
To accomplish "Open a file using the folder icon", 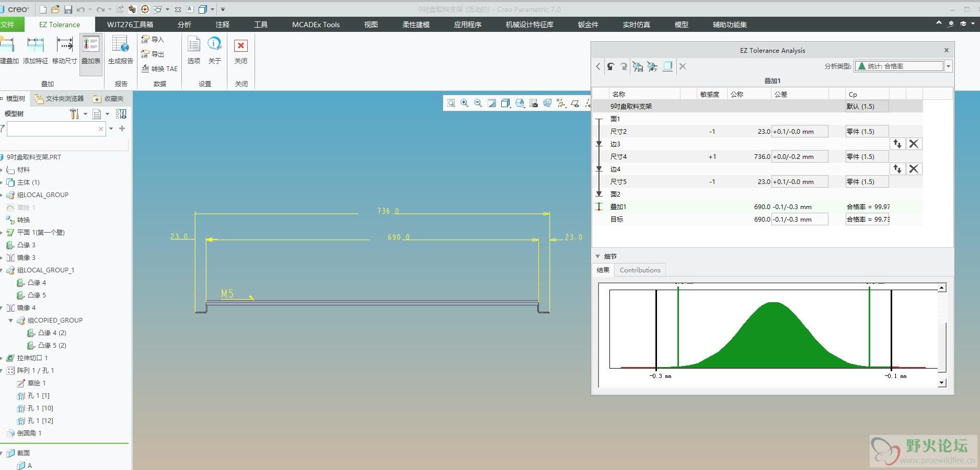I will click(x=55, y=9).
